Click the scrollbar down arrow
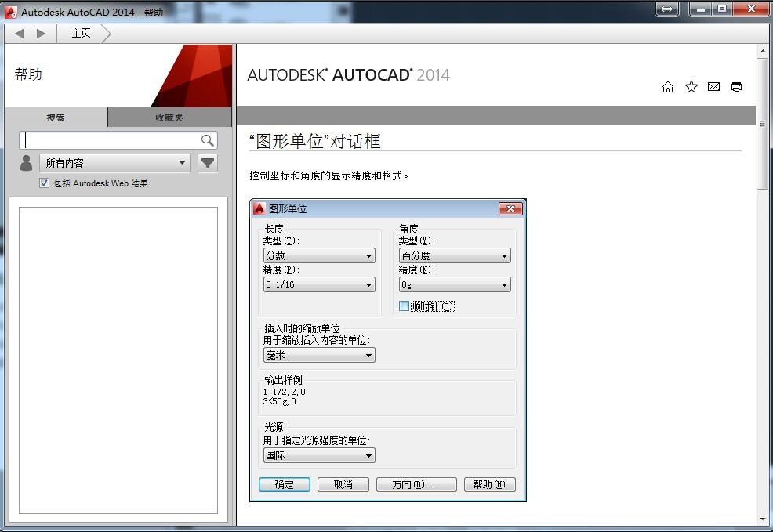 point(762,519)
